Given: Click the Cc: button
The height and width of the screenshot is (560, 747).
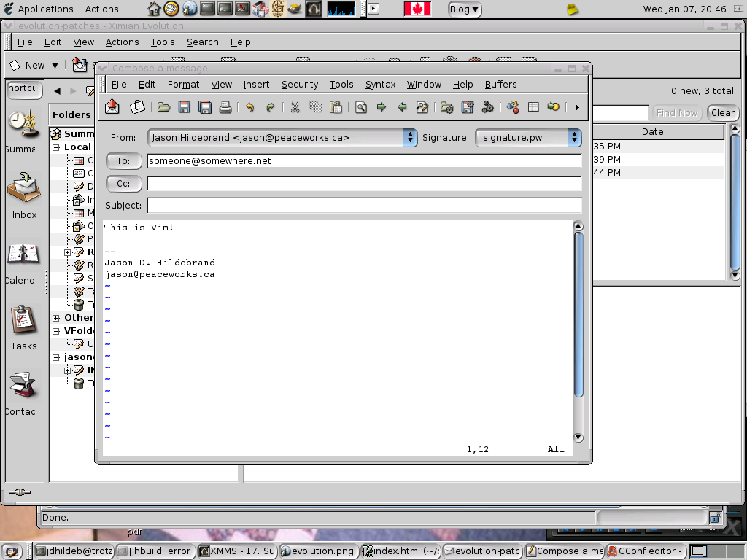Looking at the screenshot, I should pos(123,183).
